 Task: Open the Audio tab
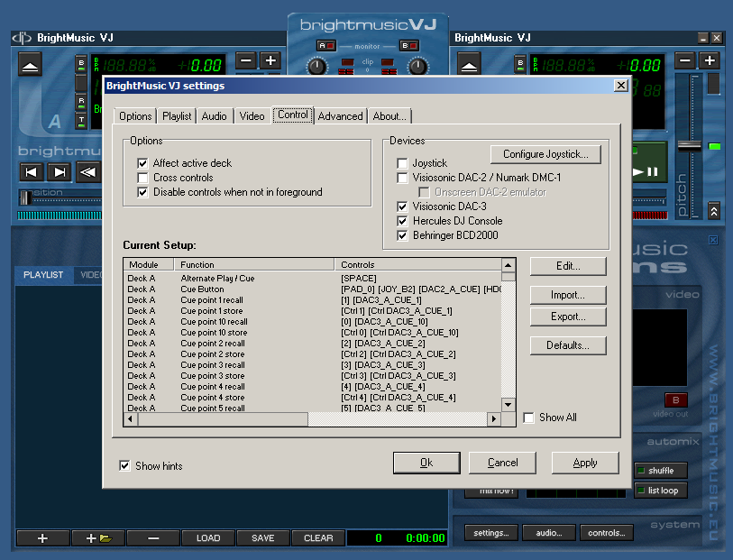coord(214,116)
